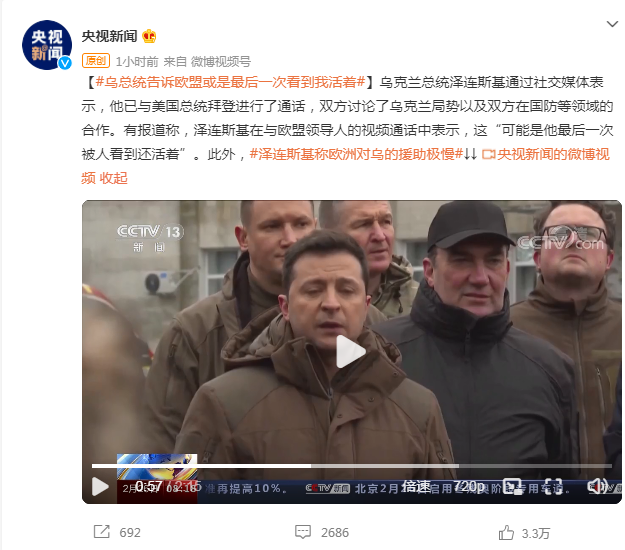Open hashtag 泽连斯基称欧洲对乌的援助极慢

point(356,154)
